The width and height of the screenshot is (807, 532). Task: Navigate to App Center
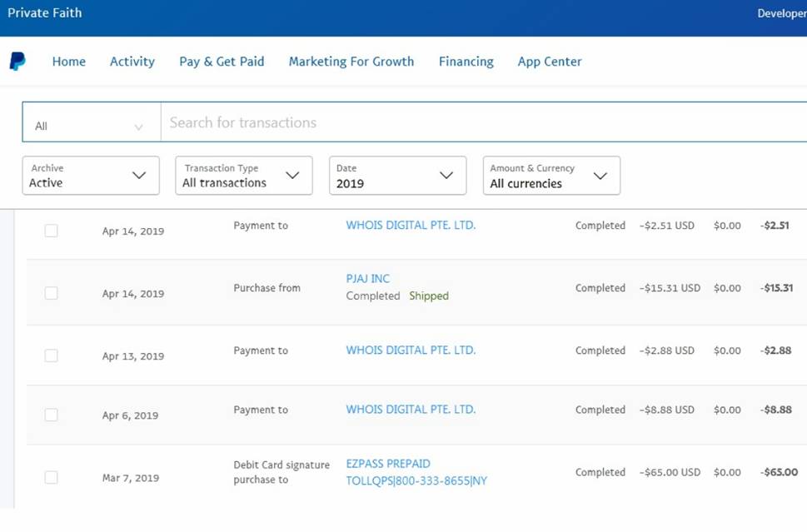pyautogui.click(x=550, y=62)
